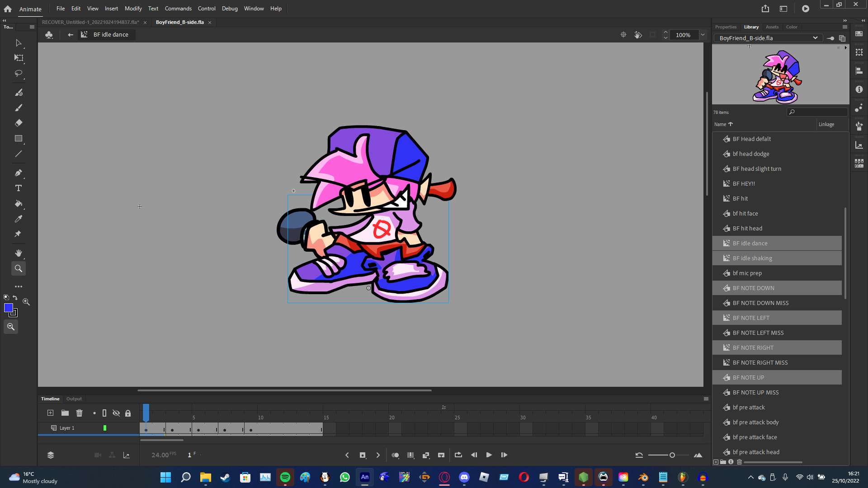Image resolution: width=868 pixels, height=488 pixels.
Task: Delete layer with trash icon
Action: tap(80, 413)
